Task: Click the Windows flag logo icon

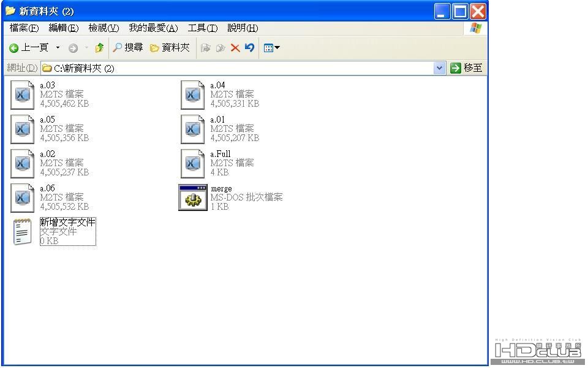Action: [476, 28]
